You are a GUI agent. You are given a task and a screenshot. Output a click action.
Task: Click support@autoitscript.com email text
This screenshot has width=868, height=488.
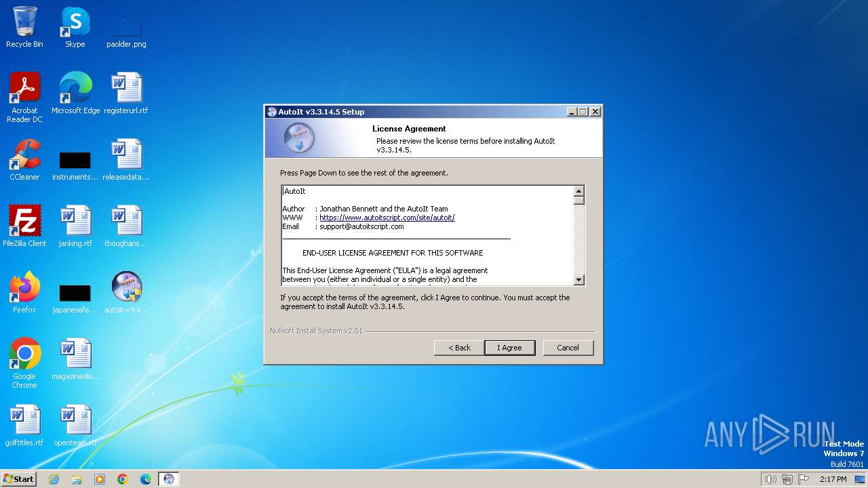[x=361, y=226]
